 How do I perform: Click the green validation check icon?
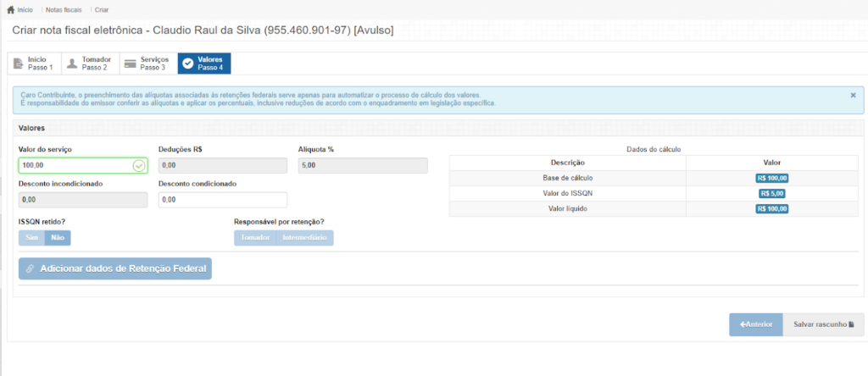139,165
